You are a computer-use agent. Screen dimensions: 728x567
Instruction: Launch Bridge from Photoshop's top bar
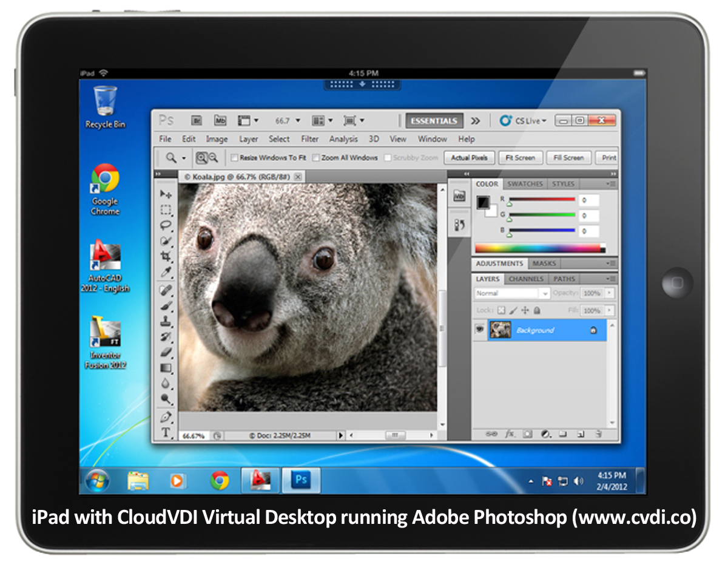click(197, 120)
